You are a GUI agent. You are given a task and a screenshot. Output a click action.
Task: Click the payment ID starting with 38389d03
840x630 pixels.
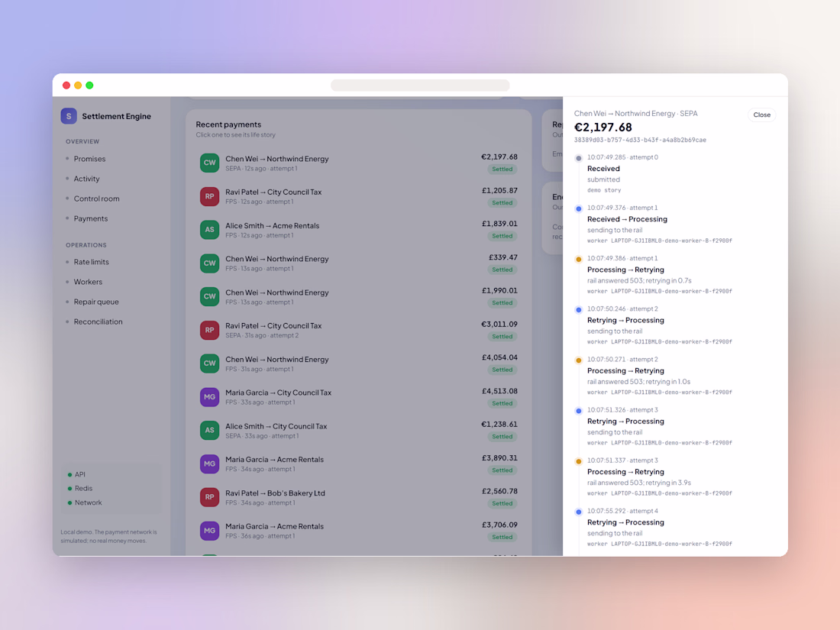pos(640,140)
